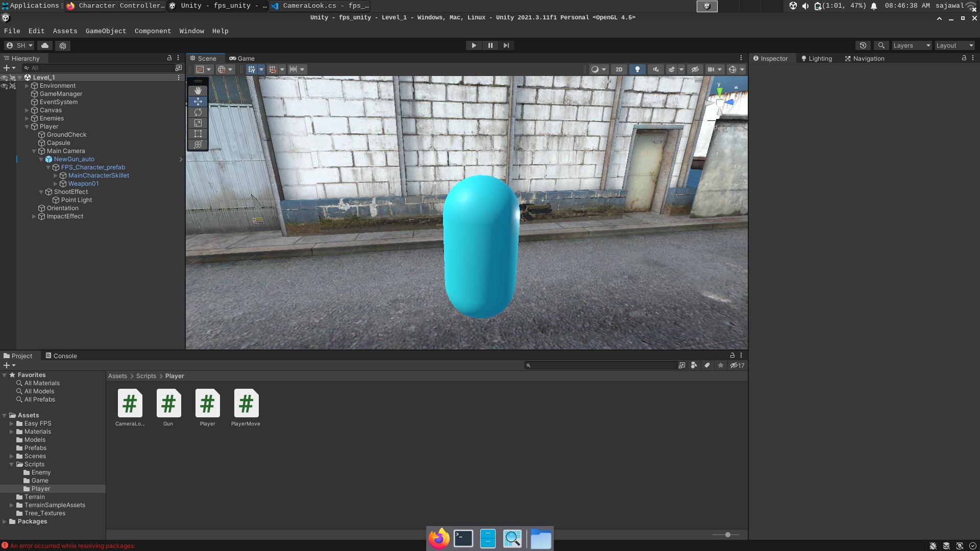Select the Transform tool
The image size is (980, 551).
pos(198,144)
